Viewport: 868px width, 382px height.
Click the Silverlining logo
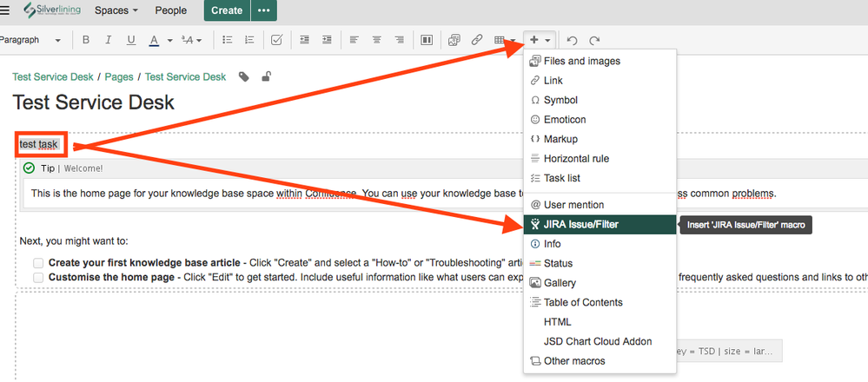coord(53,10)
